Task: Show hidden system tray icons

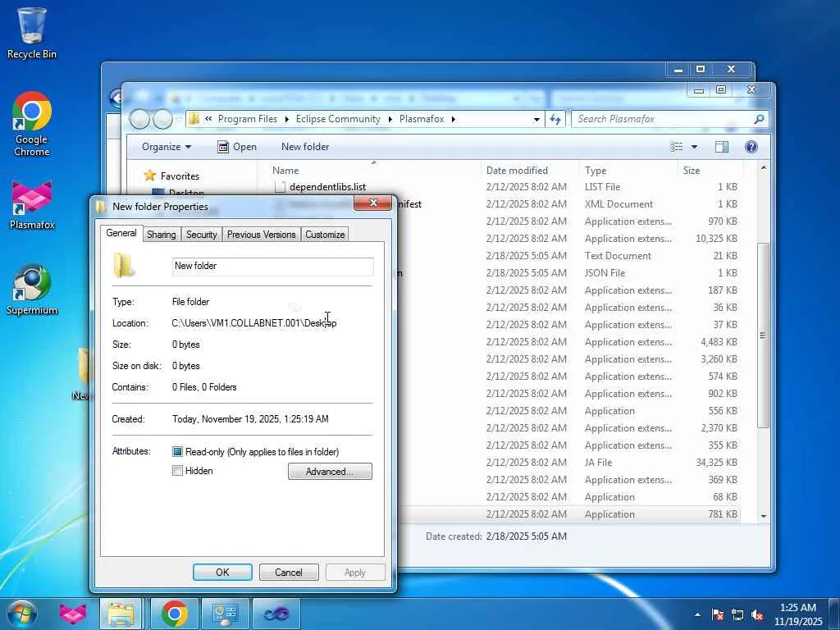Action: tap(697, 614)
